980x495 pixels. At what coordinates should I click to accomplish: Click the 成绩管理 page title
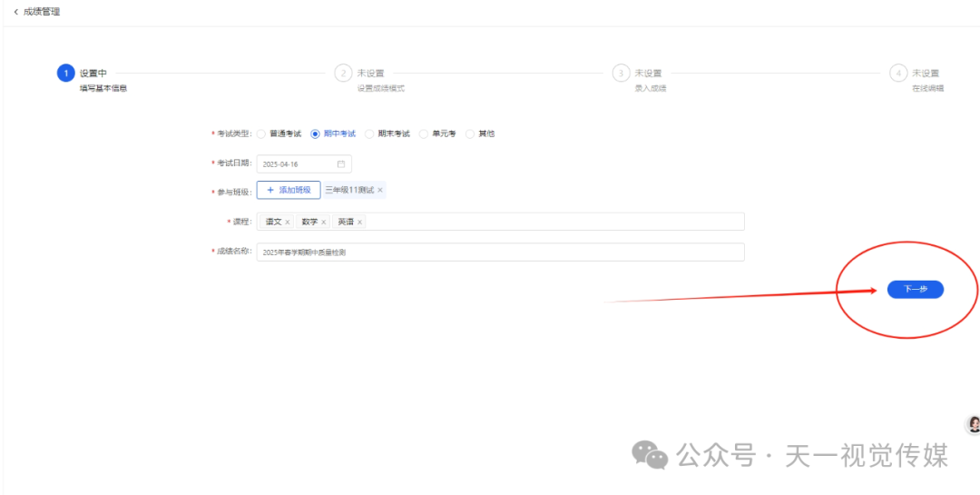pyautogui.click(x=42, y=12)
